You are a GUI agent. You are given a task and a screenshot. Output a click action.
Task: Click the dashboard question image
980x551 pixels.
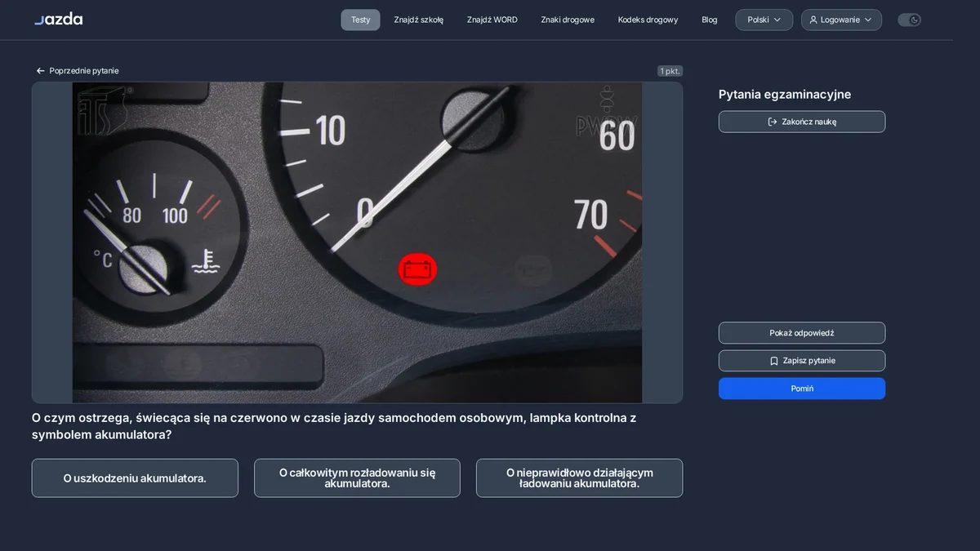click(x=357, y=242)
